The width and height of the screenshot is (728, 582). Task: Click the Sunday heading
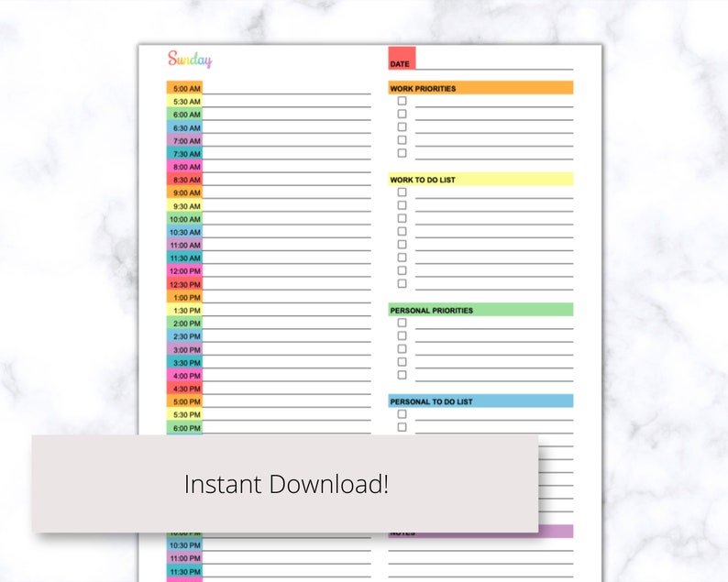(x=190, y=60)
